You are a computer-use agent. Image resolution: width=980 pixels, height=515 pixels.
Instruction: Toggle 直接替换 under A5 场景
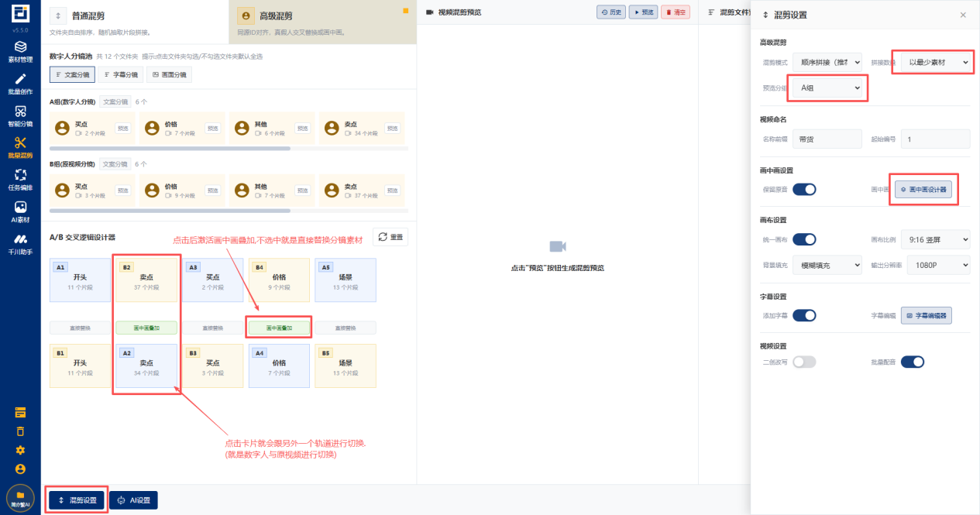[x=346, y=328]
